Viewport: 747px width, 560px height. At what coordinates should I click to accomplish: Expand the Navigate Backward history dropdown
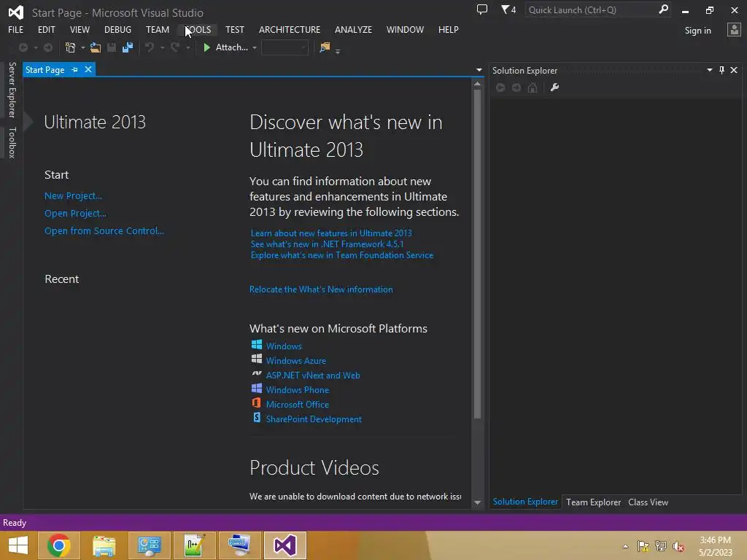click(x=36, y=48)
